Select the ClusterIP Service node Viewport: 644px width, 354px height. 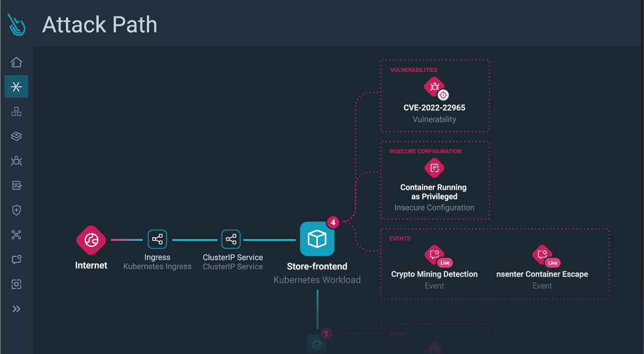[231, 239]
